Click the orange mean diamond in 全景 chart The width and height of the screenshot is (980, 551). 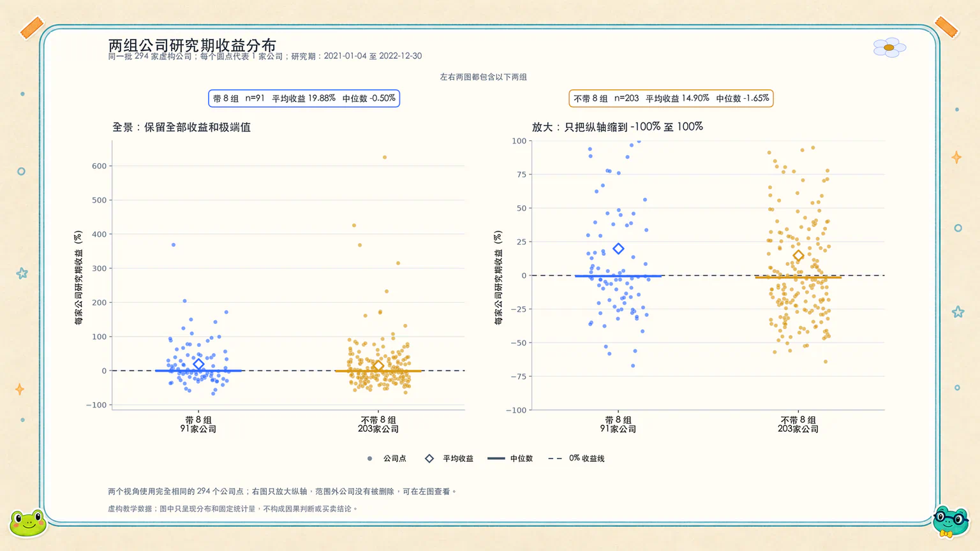378,365
